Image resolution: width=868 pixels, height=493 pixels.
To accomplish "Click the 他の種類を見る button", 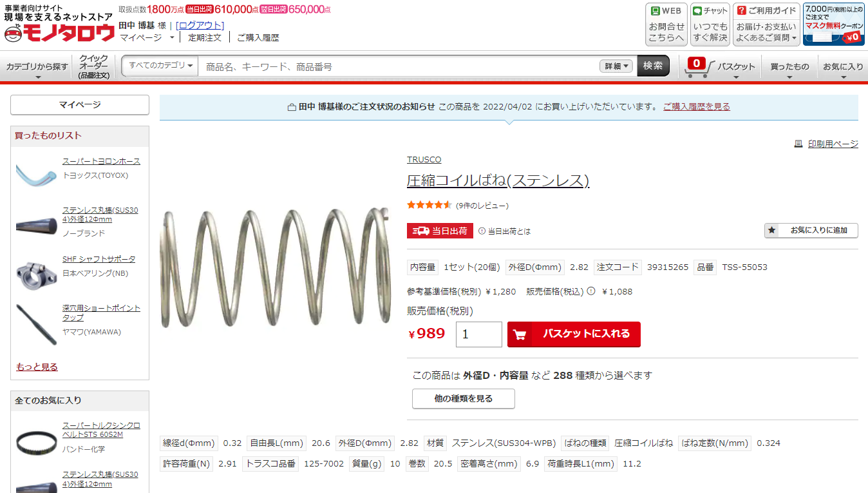I will click(x=464, y=399).
